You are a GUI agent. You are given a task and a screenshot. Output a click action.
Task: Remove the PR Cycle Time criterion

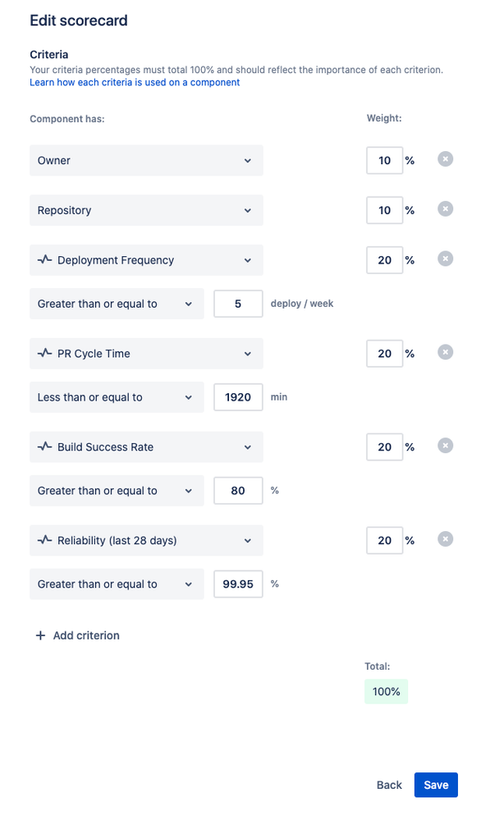pos(445,353)
